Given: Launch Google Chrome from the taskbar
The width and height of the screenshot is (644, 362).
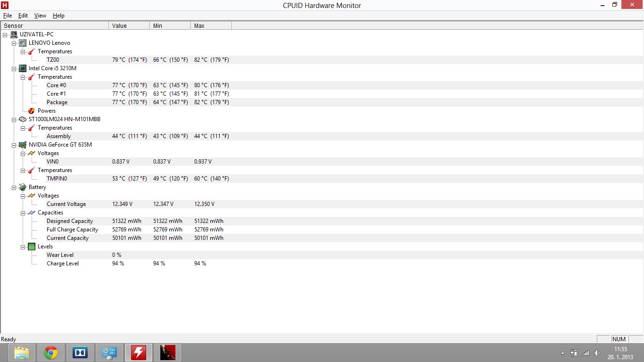Looking at the screenshot, I should (x=51, y=353).
